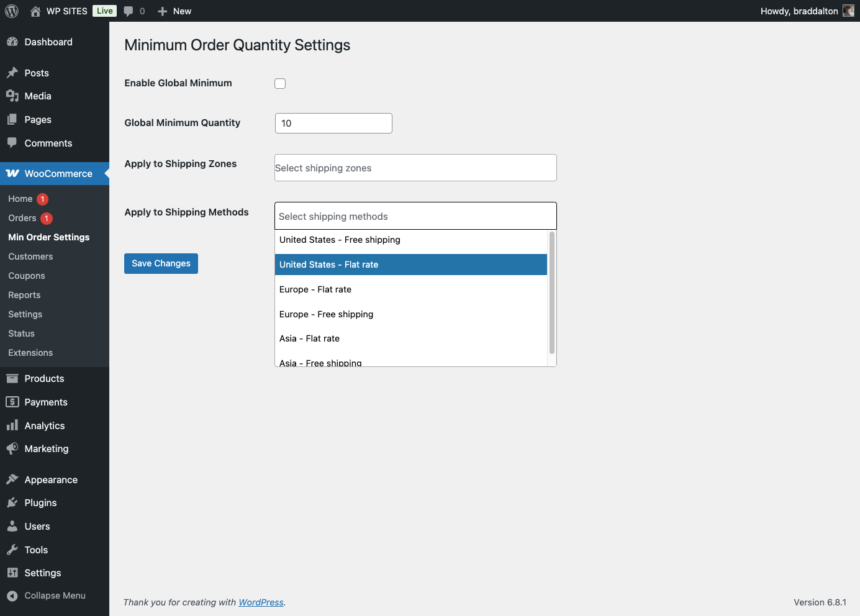Click the Marketing megaphone icon

[12, 449]
